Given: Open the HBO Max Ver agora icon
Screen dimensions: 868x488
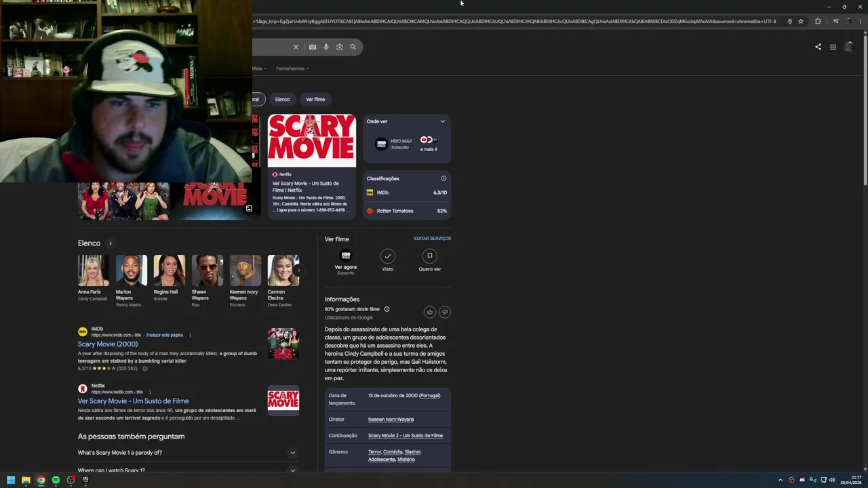Looking at the screenshot, I should coord(346,256).
